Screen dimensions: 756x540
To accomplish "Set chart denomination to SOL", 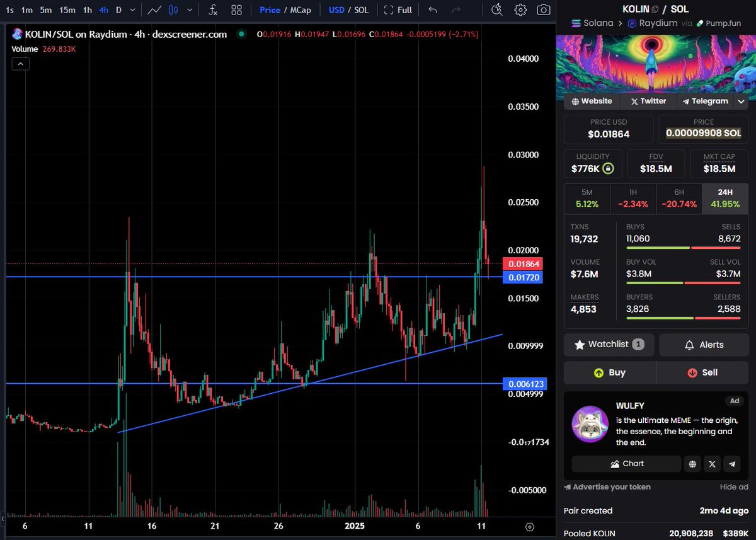I will pyautogui.click(x=361, y=10).
